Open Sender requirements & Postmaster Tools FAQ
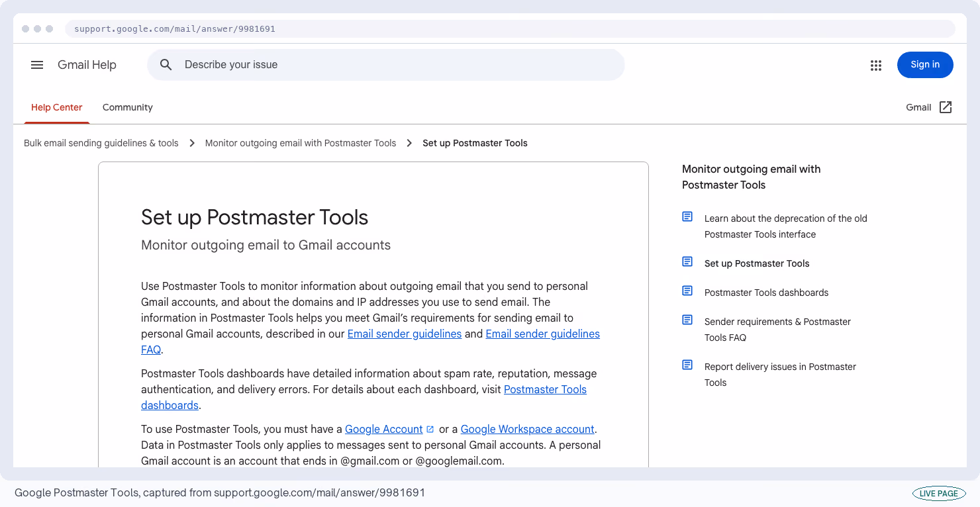The width and height of the screenshot is (980, 507). pyautogui.click(x=777, y=330)
